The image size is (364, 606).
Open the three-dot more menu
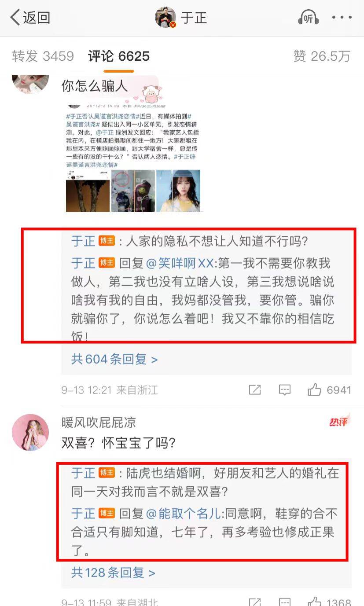[x=342, y=18]
